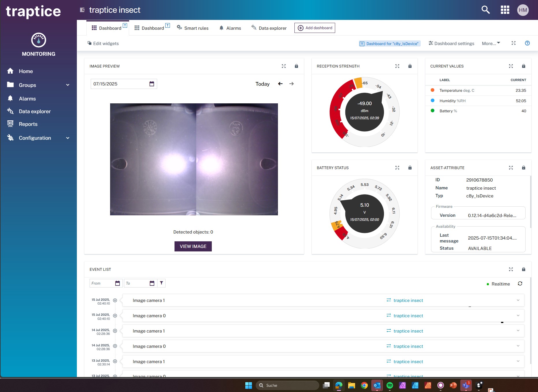538x392 pixels.
Task: Click the orange Temperature color dot
Action: (433, 90)
